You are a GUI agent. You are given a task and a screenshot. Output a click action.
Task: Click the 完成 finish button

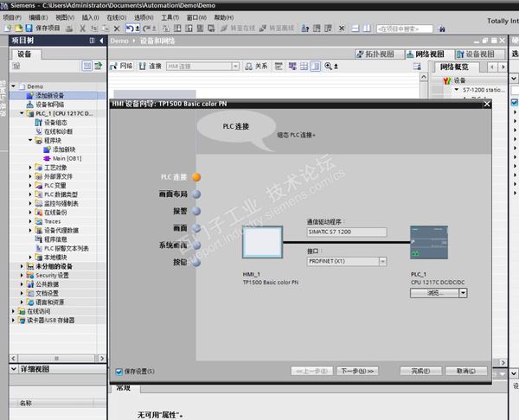(421, 371)
